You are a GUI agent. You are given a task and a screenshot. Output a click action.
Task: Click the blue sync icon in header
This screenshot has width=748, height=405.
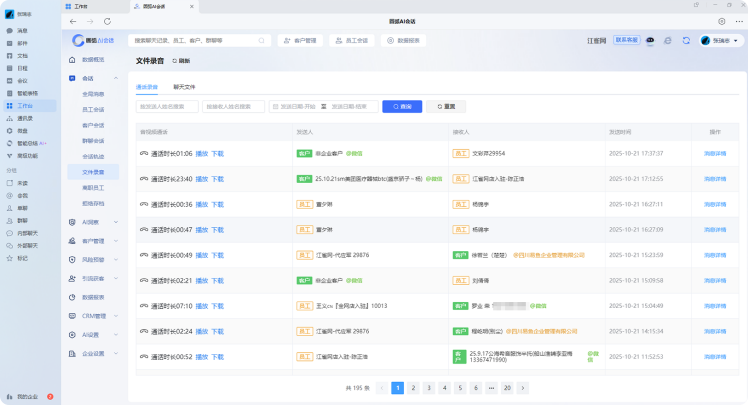click(686, 41)
